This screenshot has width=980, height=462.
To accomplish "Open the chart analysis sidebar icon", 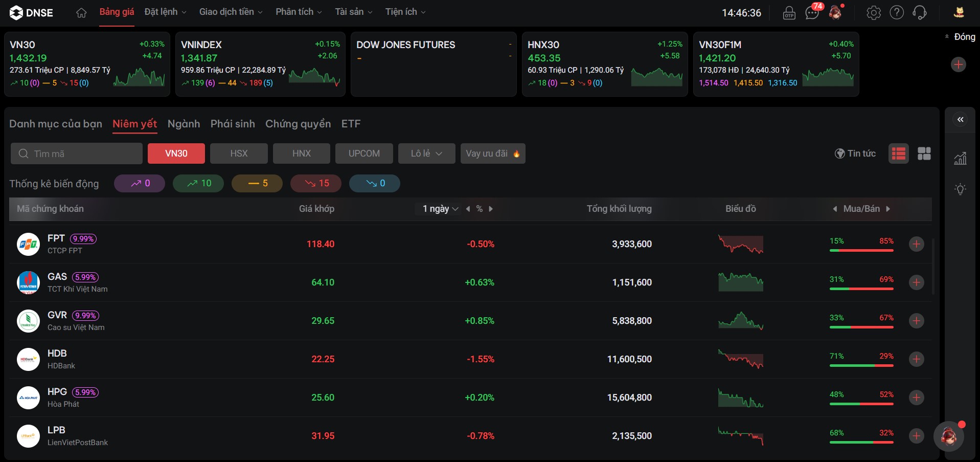I will (x=961, y=159).
